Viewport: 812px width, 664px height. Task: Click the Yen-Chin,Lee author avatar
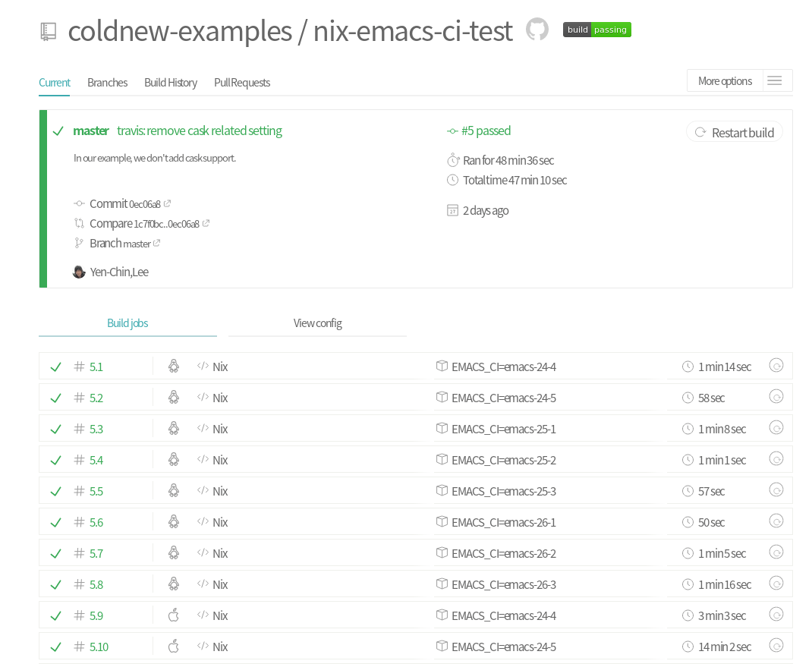coord(79,272)
